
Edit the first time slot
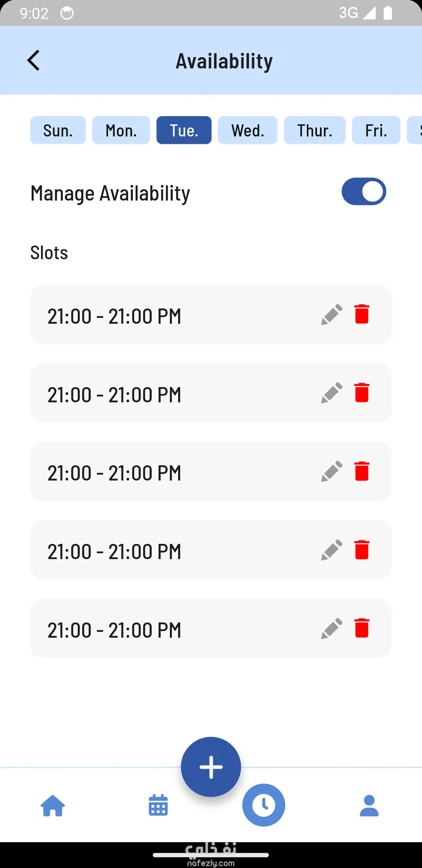[x=331, y=315]
